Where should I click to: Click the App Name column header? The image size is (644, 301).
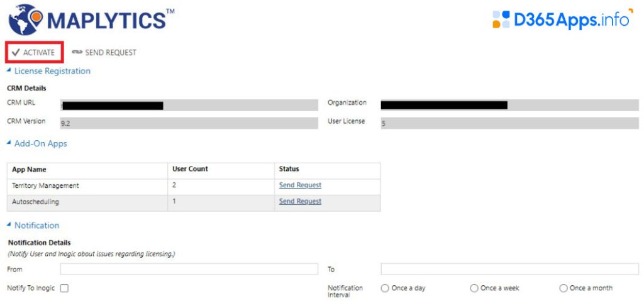[29, 169]
